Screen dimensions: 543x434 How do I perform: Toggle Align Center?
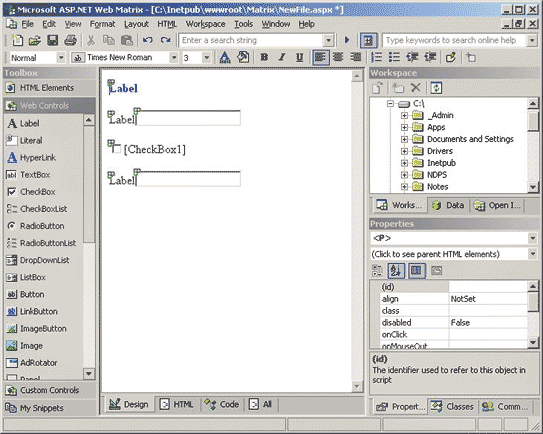click(338, 57)
